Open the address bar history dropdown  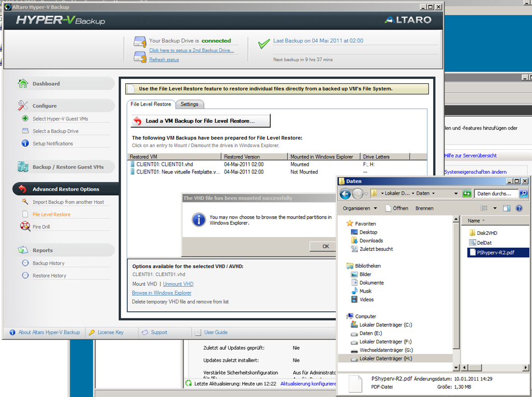456,193
